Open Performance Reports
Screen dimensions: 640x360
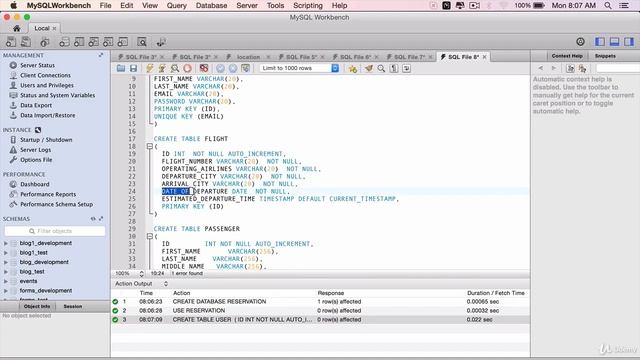48,194
